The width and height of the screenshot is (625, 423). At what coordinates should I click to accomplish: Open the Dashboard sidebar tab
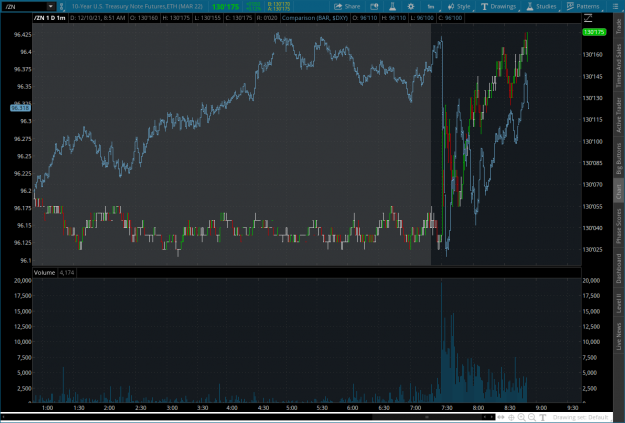[619, 269]
